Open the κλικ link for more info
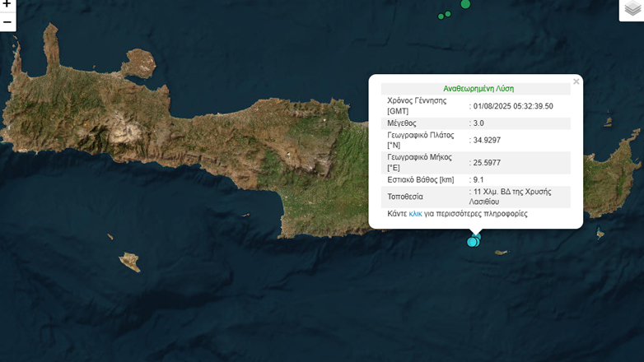The height and width of the screenshot is (362, 644). pyautogui.click(x=415, y=214)
